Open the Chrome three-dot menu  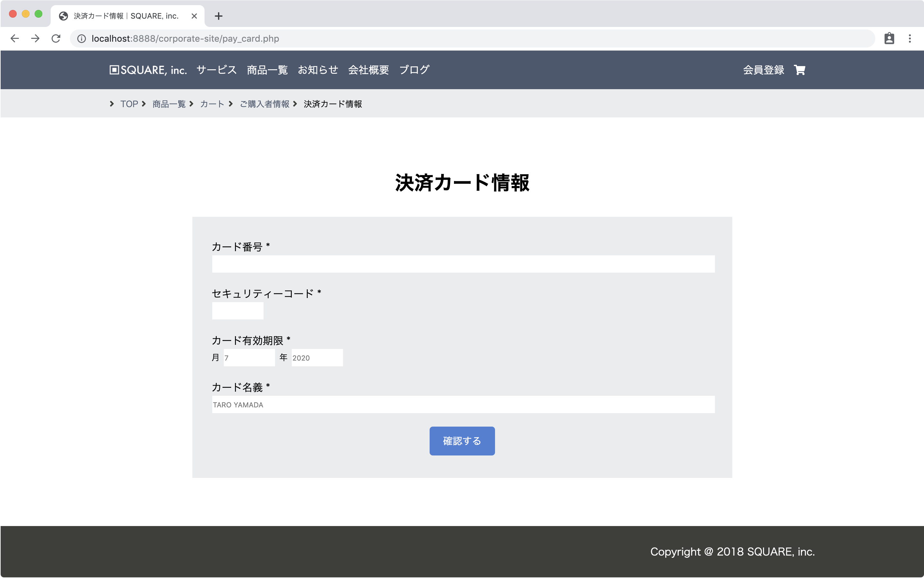910,38
